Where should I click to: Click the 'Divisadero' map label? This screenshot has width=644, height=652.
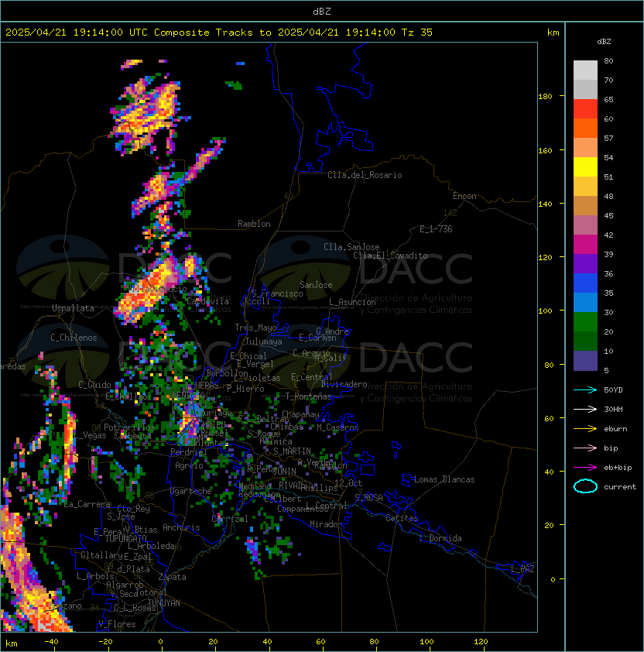(344, 384)
